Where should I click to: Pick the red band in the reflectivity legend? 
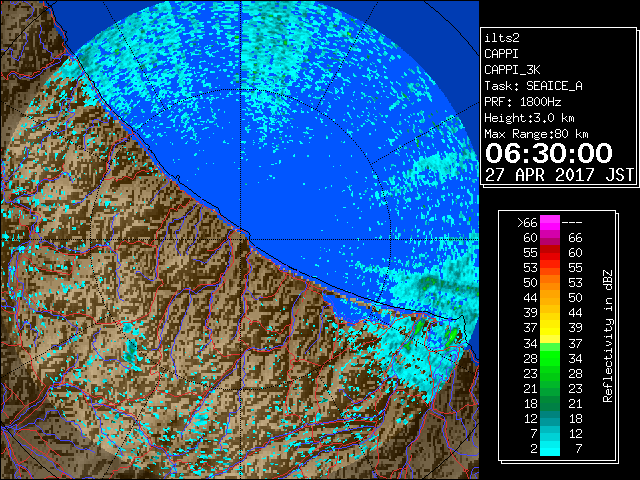point(550,255)
